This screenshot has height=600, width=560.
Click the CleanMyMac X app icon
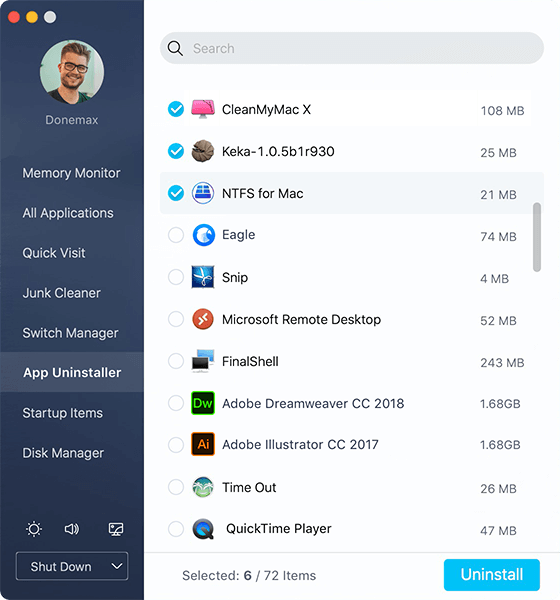203,109
